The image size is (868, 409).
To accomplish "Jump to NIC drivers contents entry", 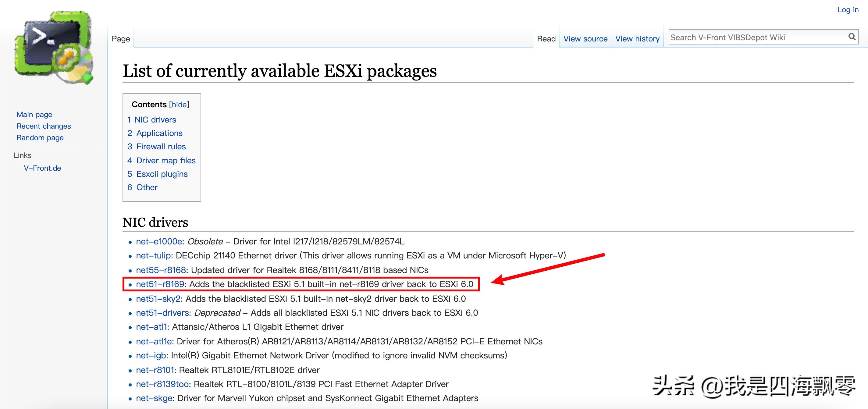I will point(155,120).
